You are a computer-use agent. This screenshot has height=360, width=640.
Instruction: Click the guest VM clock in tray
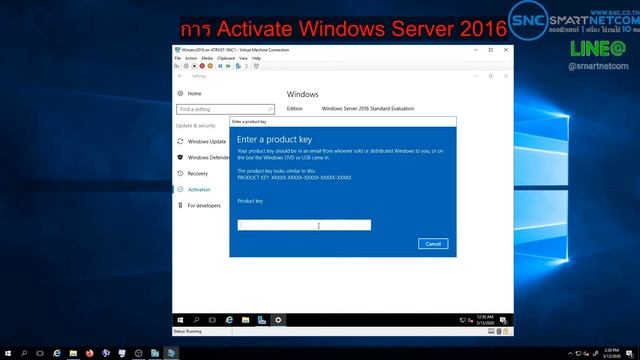(485, 320)
